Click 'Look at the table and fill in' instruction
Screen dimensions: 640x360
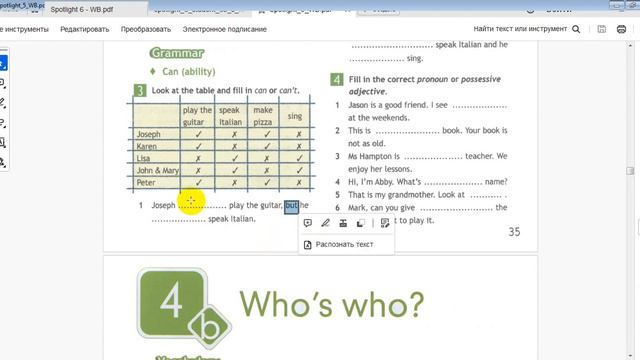[225, 90]
